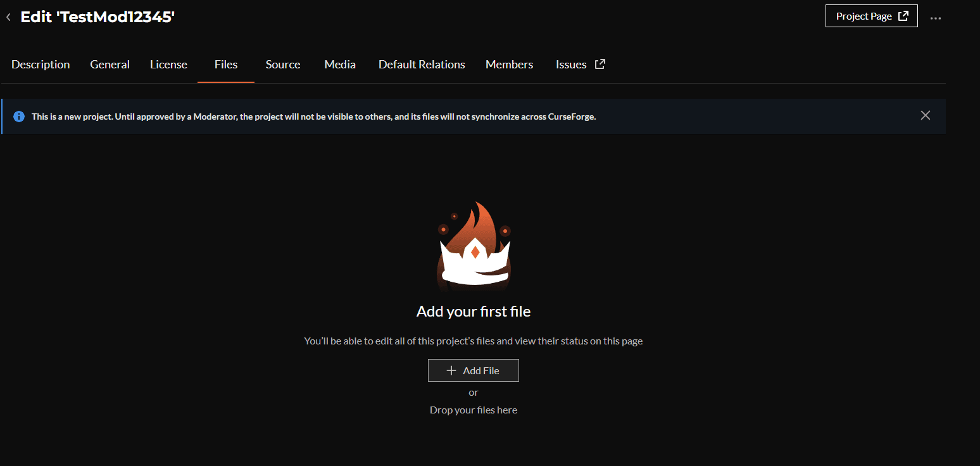Dismiss the new project notification banner
The image size is (980, 466).
tap(925, 115)
